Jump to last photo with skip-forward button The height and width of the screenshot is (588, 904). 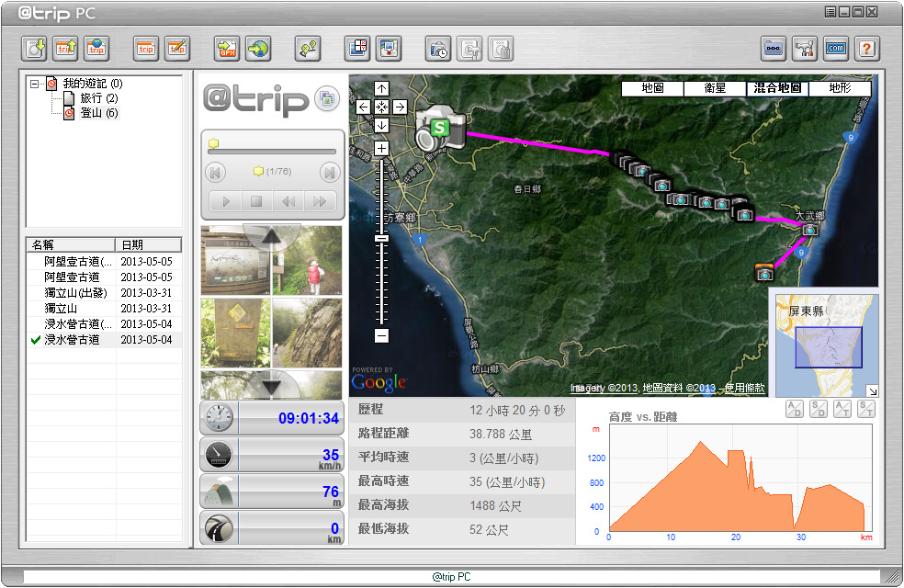[330, 173]
